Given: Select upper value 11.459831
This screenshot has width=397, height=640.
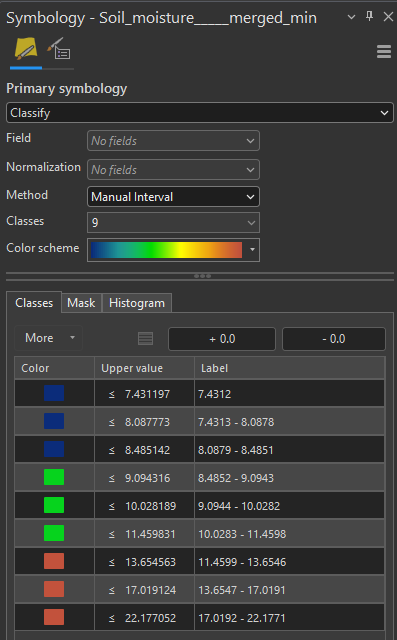Looking at the screenshot, I should [x=150, y=534].
